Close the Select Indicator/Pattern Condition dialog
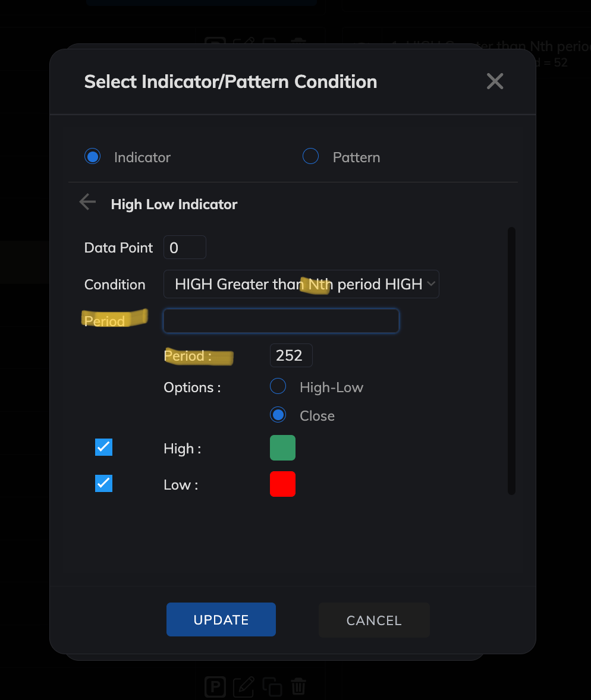This screenshot has width=591, height=700. [x=495, y=81]
